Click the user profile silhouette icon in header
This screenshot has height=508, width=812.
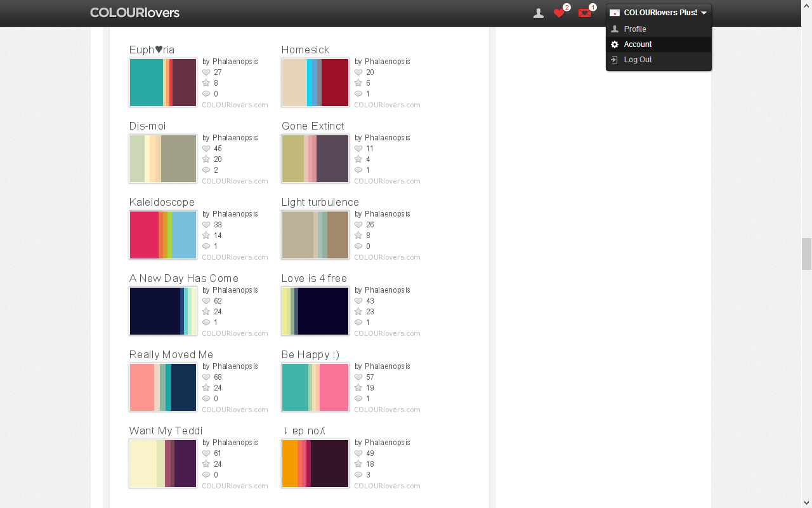tap(539, 13)
